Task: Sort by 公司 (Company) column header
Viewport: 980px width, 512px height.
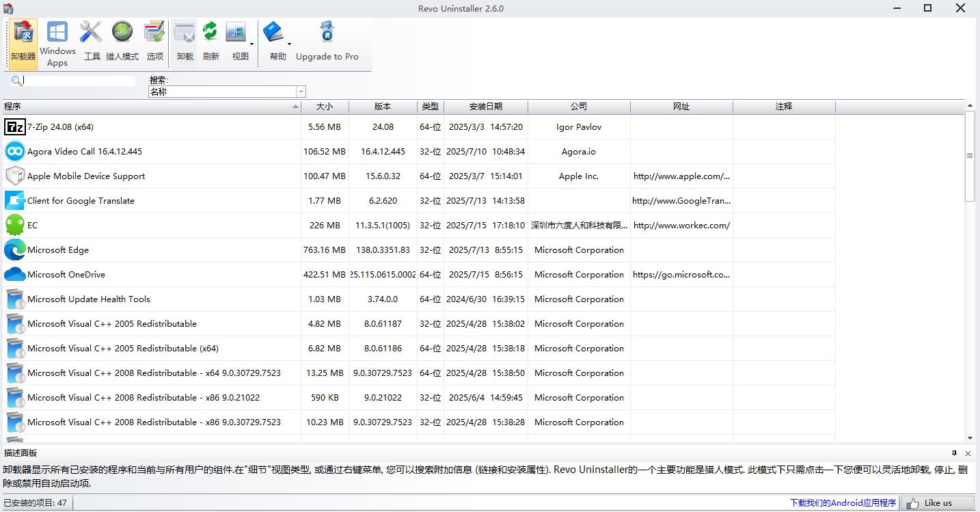Action: (x=580, y=107)
